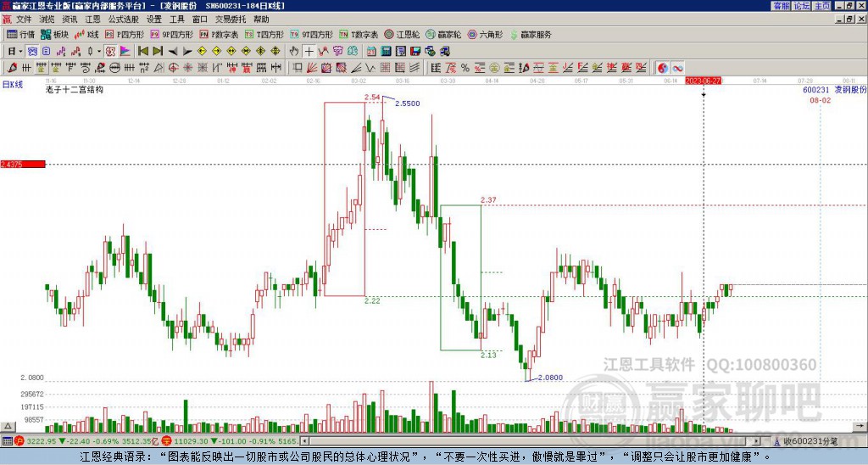This screenshot has width=868, height=465.
Task: Click the yin-yang symbol icon
Action: [x=662, y=68]
